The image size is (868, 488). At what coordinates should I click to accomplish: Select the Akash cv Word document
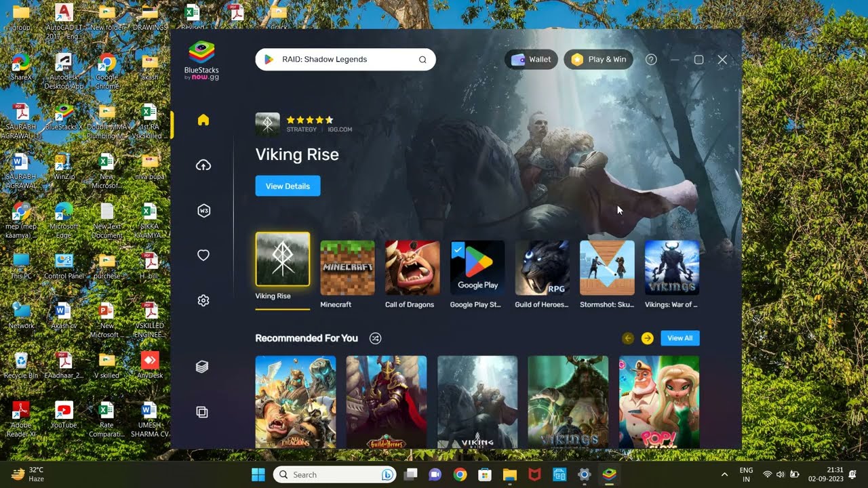[64, 315]
